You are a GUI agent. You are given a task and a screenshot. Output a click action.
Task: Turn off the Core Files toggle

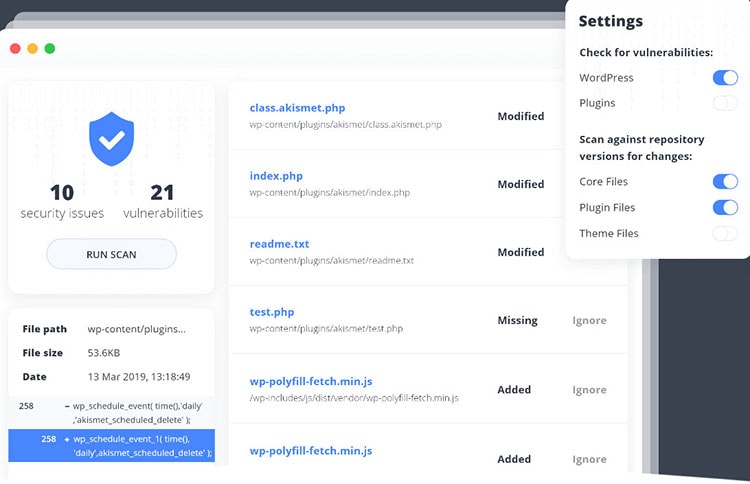click(x=724, y=182)
